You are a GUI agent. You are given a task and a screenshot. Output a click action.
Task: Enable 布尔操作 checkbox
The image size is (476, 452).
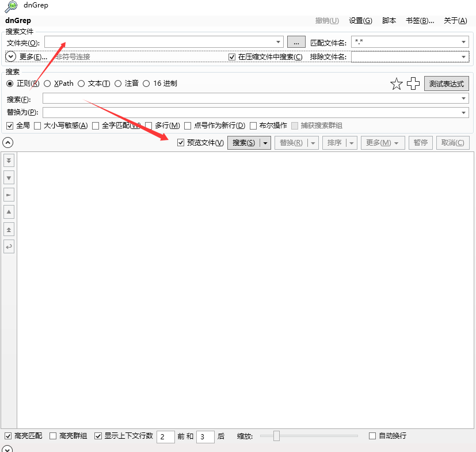click(253, 126)
